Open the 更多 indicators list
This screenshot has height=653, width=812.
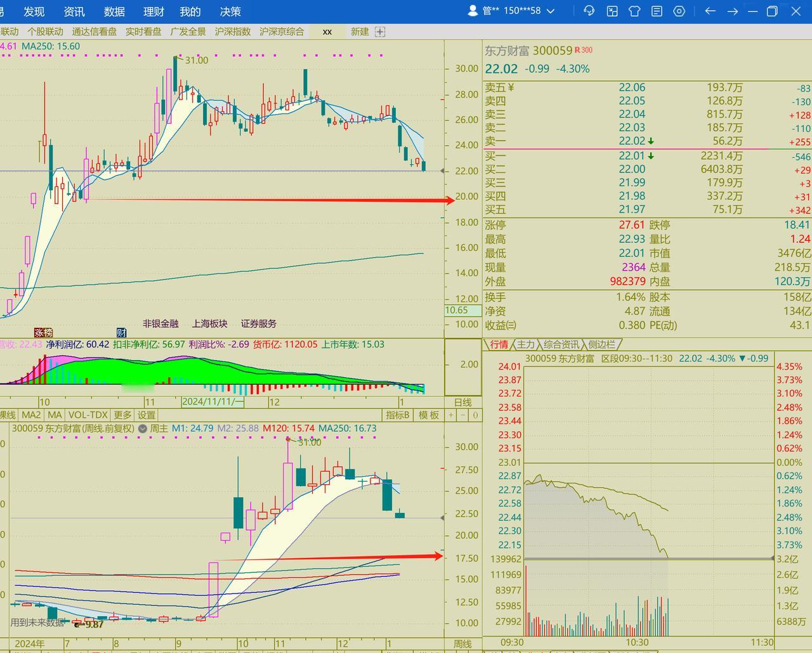[122, 415]
